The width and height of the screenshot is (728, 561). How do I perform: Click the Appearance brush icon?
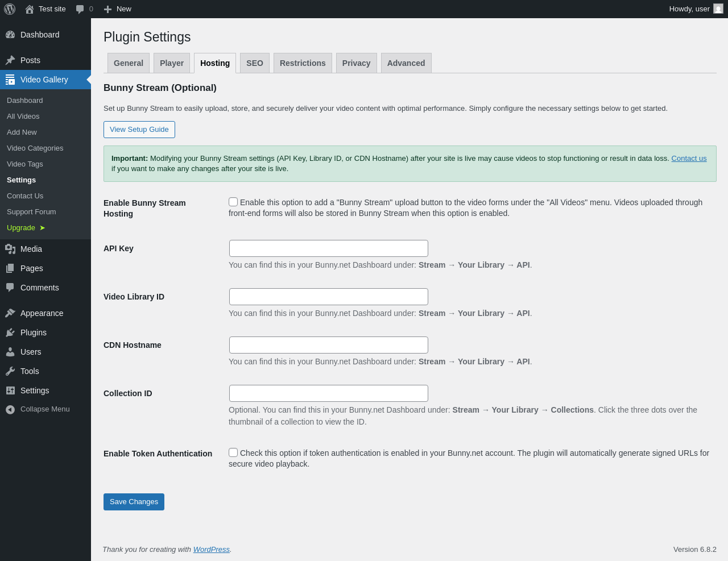coord(10,313)
